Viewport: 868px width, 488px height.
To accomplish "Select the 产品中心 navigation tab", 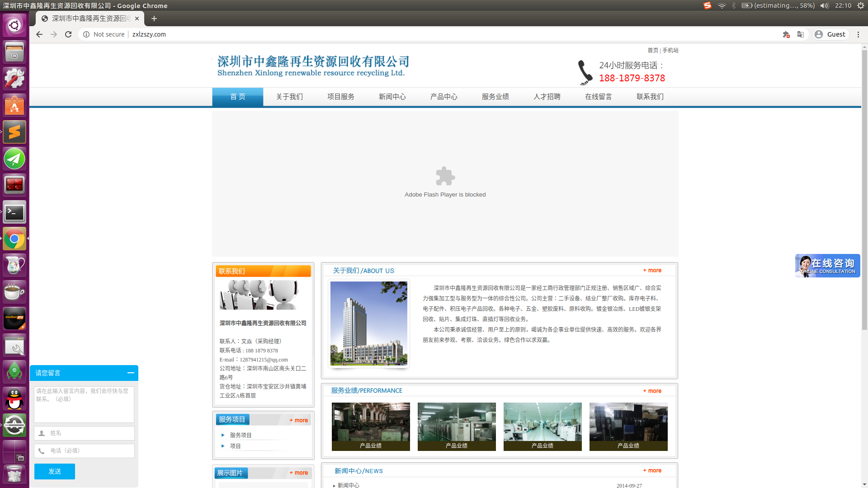I will 443,97.
